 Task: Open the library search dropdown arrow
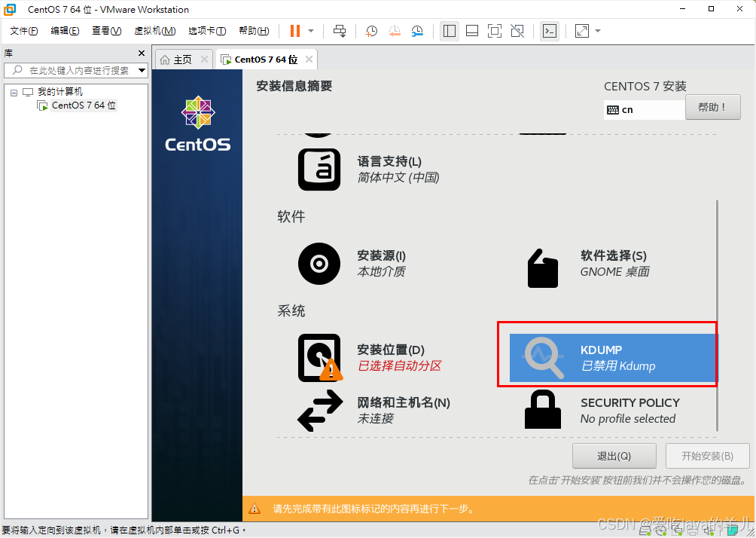tap(142, 70)
